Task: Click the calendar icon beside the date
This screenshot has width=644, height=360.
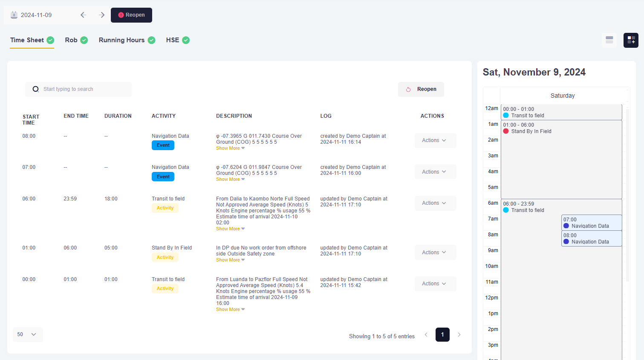Action: coord(14,15)
